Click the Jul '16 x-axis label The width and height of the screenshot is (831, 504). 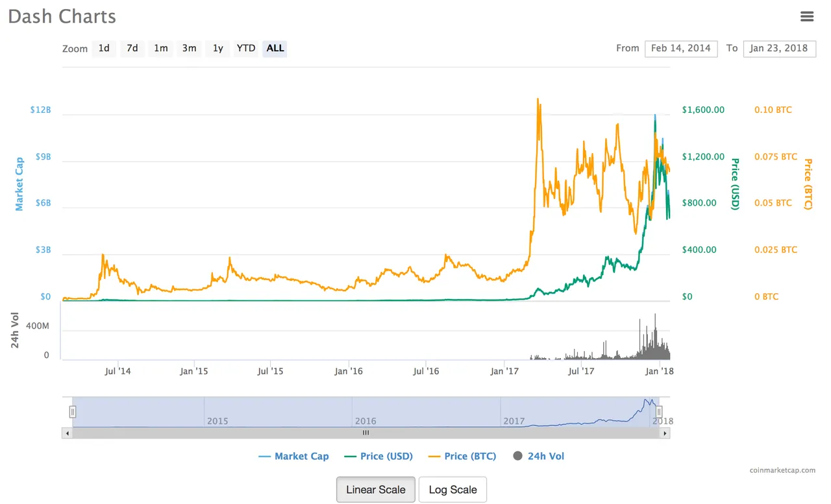[x=426, y=372]
